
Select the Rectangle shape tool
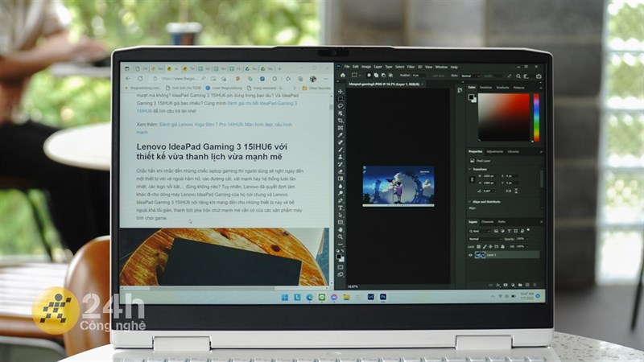pos(341,222)
